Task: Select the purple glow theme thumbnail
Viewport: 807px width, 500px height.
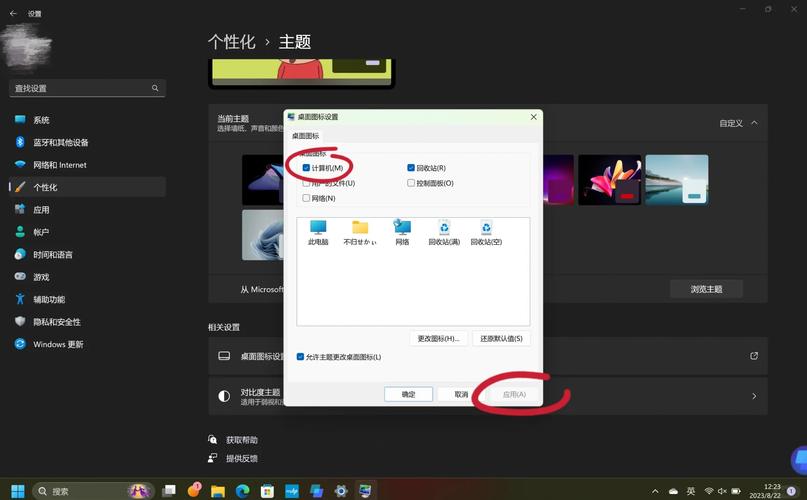Action: point(558,180)
